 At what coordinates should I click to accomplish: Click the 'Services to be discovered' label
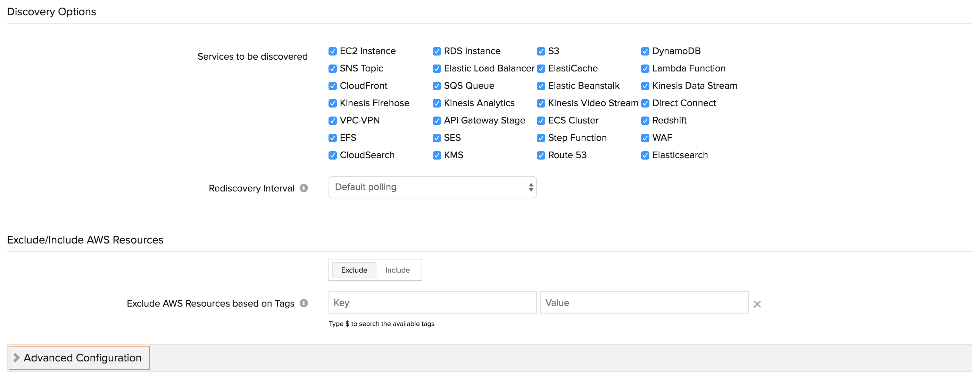coord(252,57)
